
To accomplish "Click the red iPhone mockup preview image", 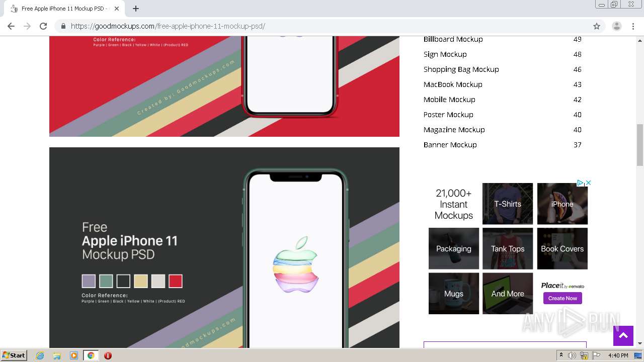I will point(224,86).
